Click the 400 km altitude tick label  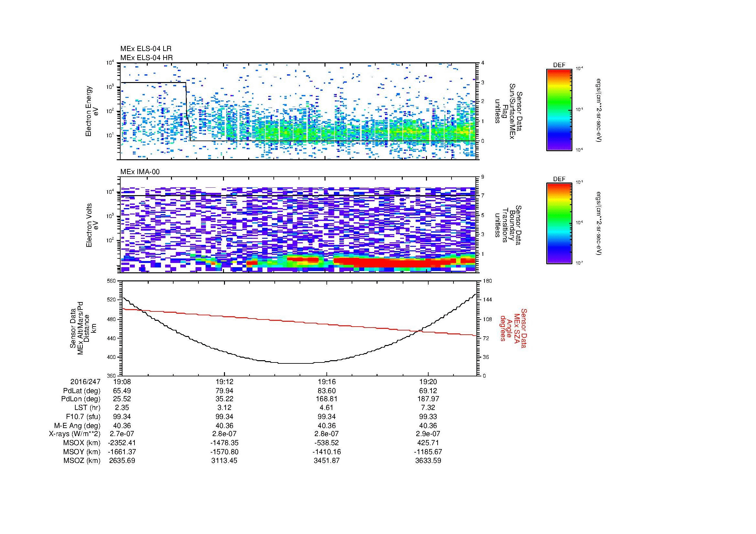point(112,357)
